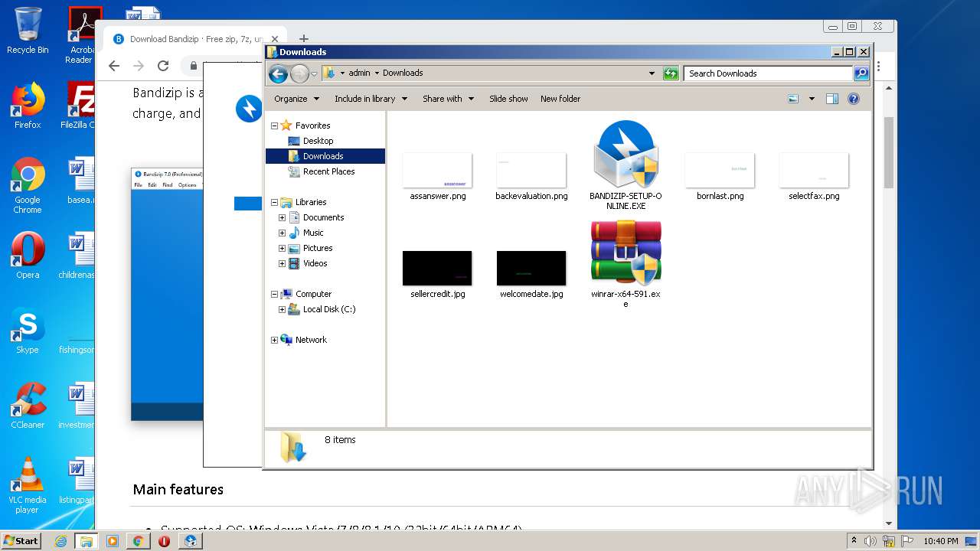Click volume icon in system tray

[871, 541]
